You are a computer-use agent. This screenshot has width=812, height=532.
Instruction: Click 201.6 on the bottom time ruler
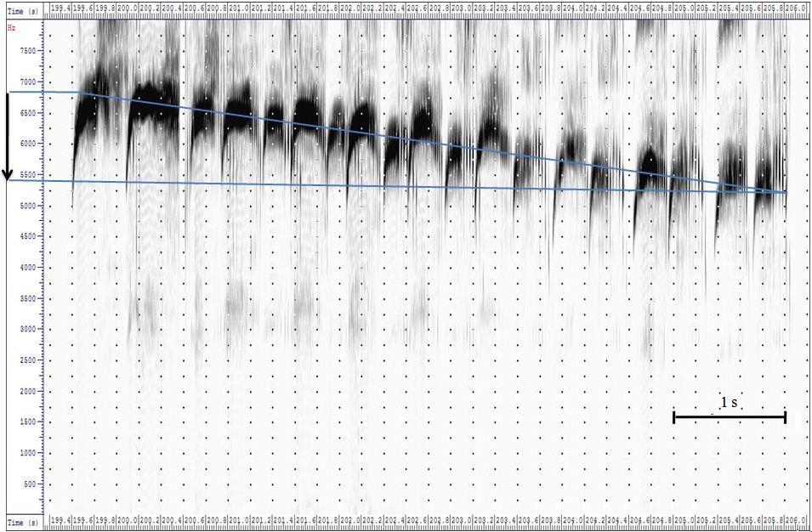point(305,522)
